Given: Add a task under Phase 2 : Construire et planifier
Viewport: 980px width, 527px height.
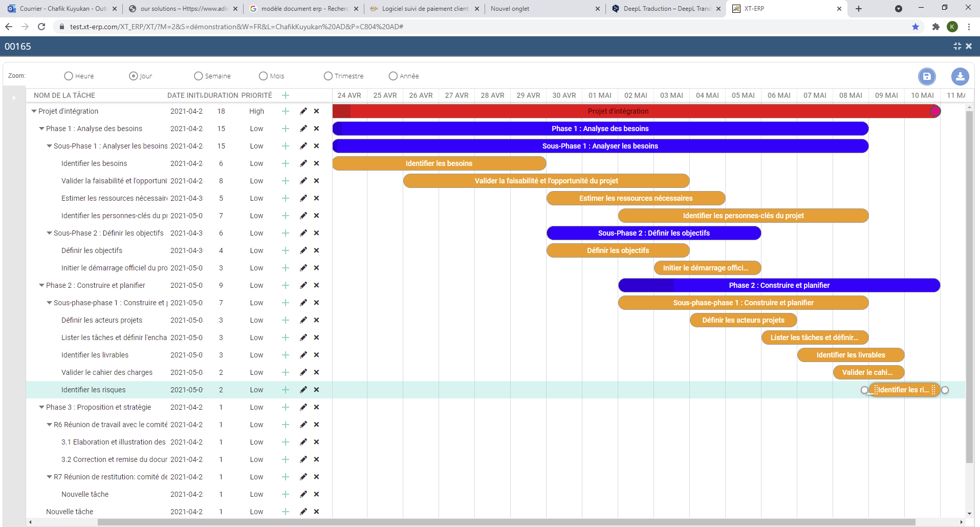Looking at the screenshot, I should (286, 285).
